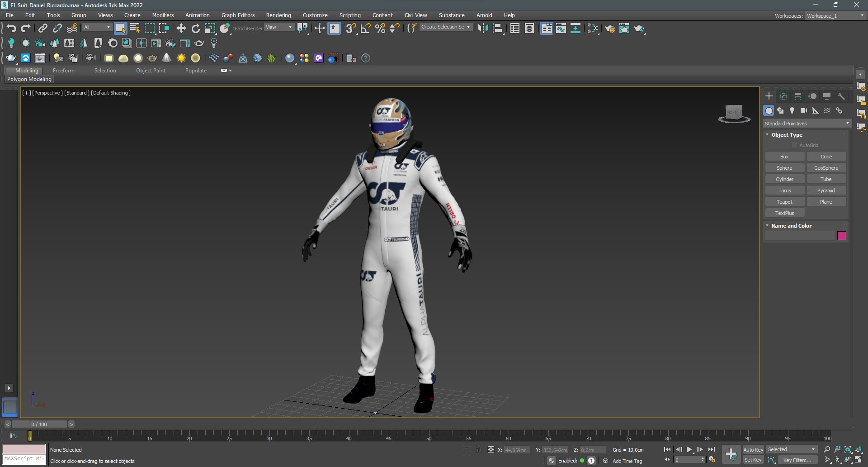Open Select by Name dialog icon
Screen dimensions: 868x467
(135, 29)
